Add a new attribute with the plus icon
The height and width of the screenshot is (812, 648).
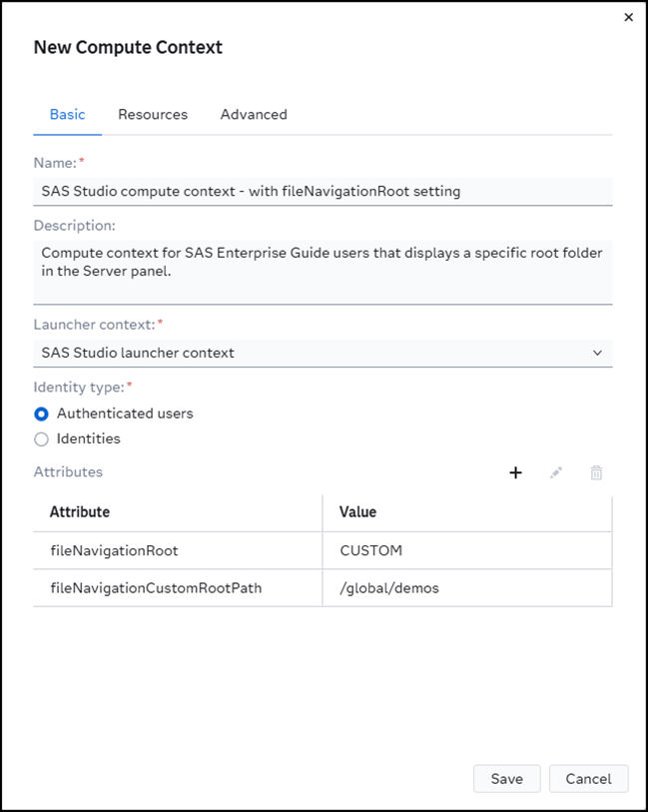(515, 472)
